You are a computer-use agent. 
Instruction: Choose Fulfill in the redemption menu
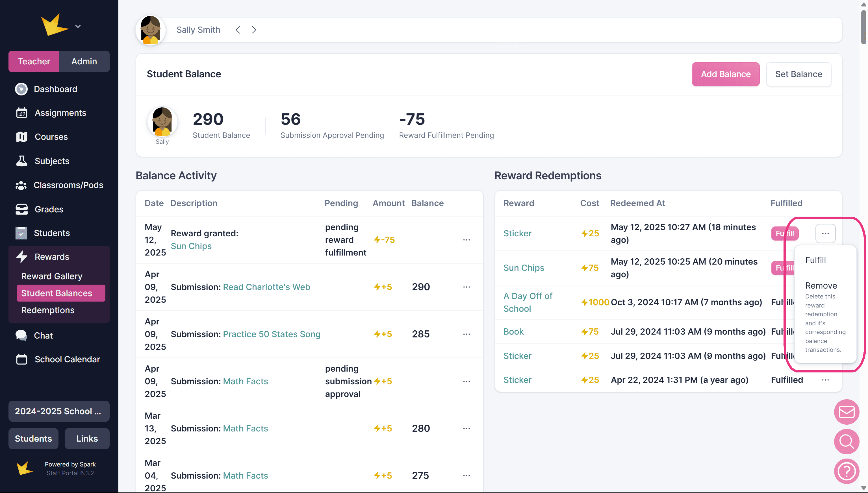pyautogui.click(x=815, y=260)
